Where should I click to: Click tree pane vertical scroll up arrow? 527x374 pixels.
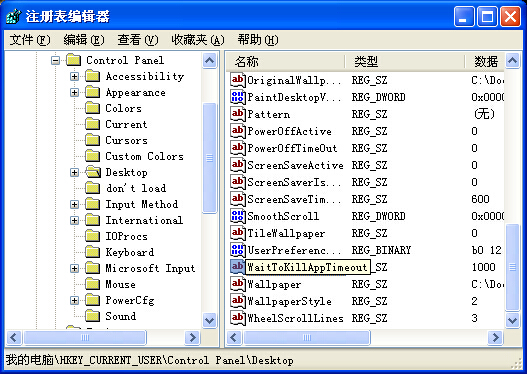click(x=210, y=61)
